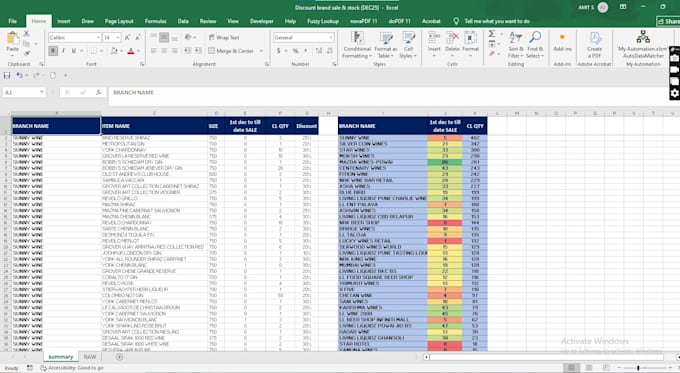
Task: Expand the Name Box dropdown arrow
Action: 42,92
